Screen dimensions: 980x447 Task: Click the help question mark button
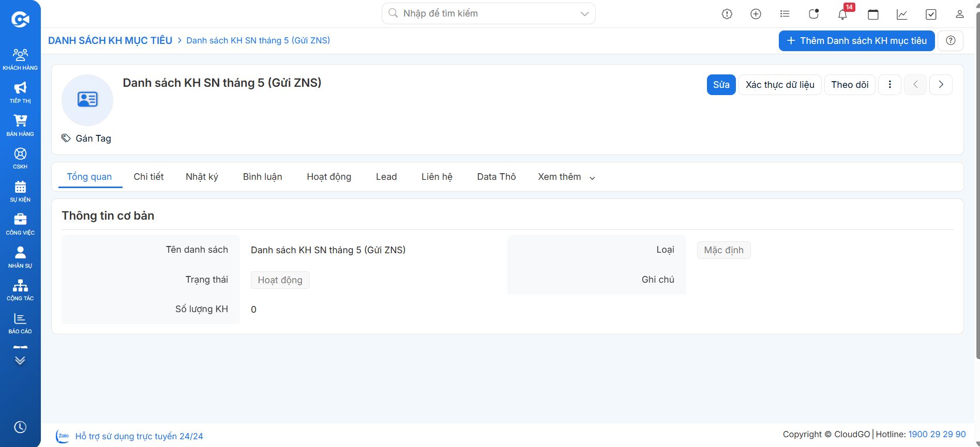pos(951,41)
